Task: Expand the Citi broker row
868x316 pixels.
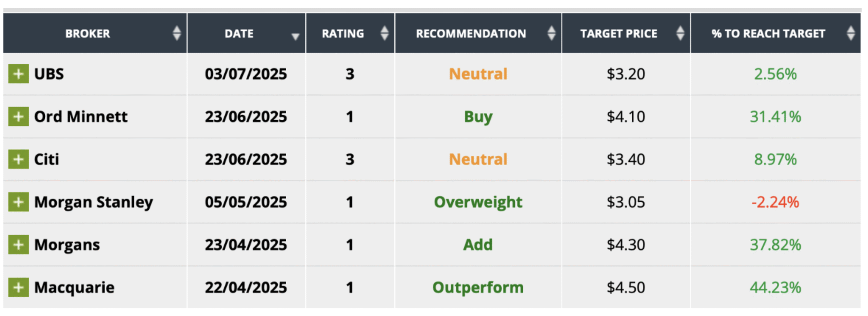Action: (18, 159)
